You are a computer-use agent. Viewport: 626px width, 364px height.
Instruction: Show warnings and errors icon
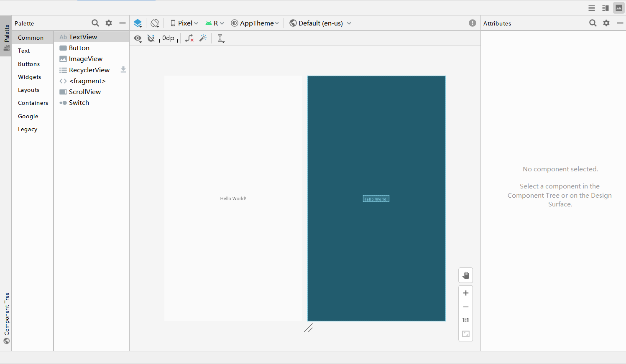[473, 23]
